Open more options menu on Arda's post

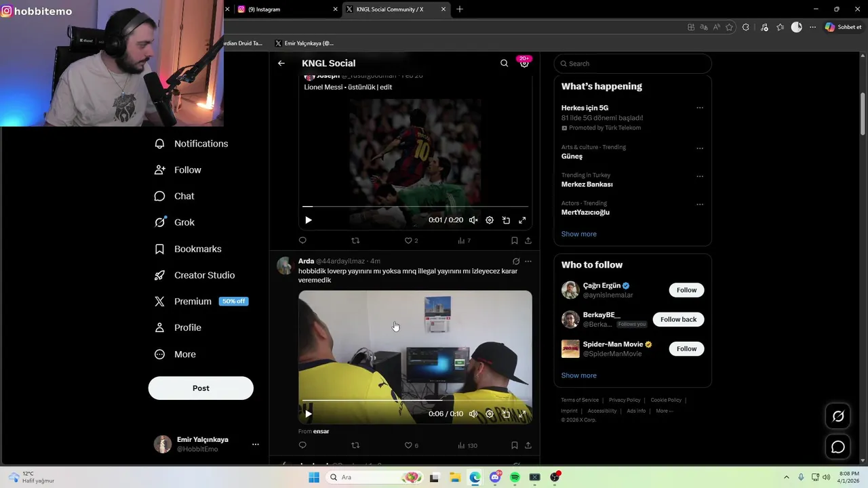click(528, 261)
